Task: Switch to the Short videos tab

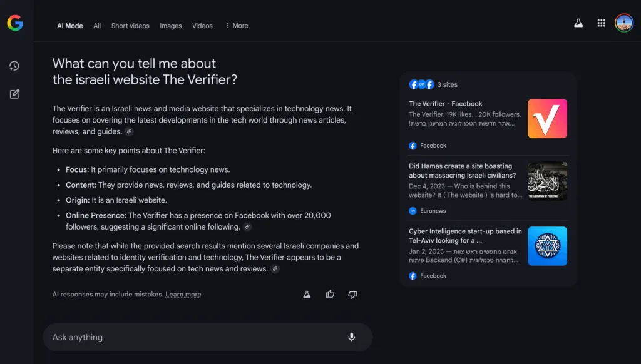Action: [x=130, y=26]
